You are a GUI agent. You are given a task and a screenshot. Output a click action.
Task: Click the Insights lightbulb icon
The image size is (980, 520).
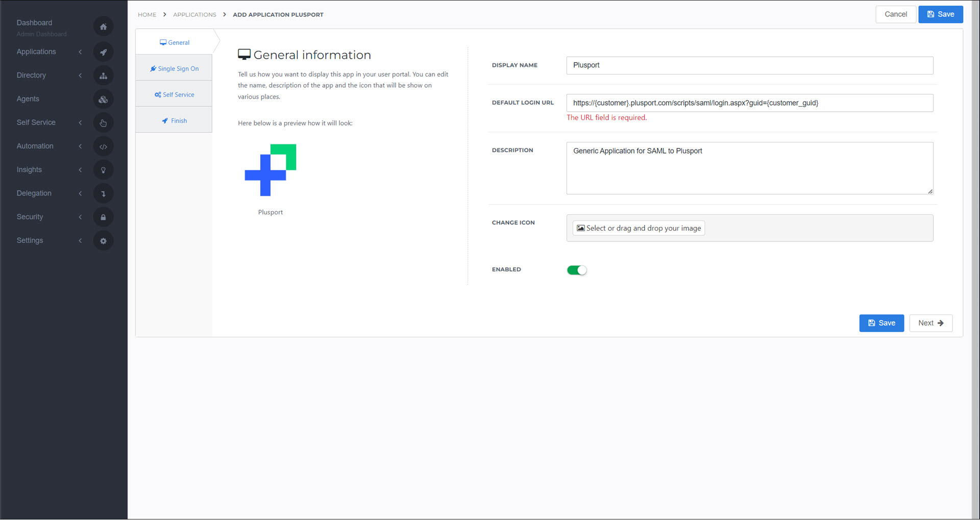click(103, 170)
